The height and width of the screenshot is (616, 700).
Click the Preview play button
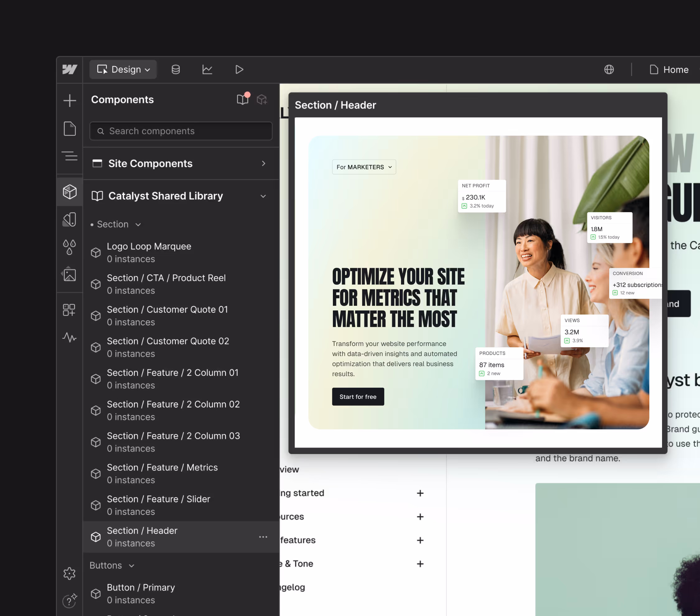239,69
